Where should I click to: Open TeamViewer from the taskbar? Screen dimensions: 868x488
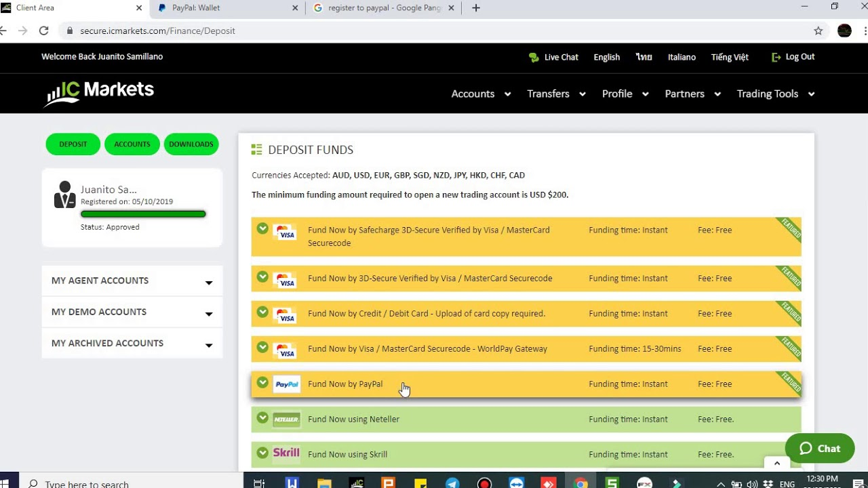point(517,483)
